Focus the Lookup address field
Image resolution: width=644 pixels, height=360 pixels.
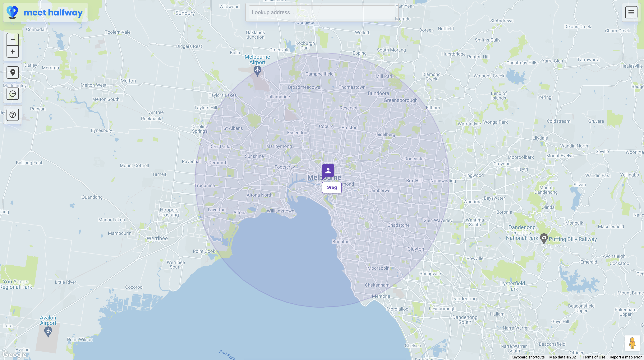[322, 12]
